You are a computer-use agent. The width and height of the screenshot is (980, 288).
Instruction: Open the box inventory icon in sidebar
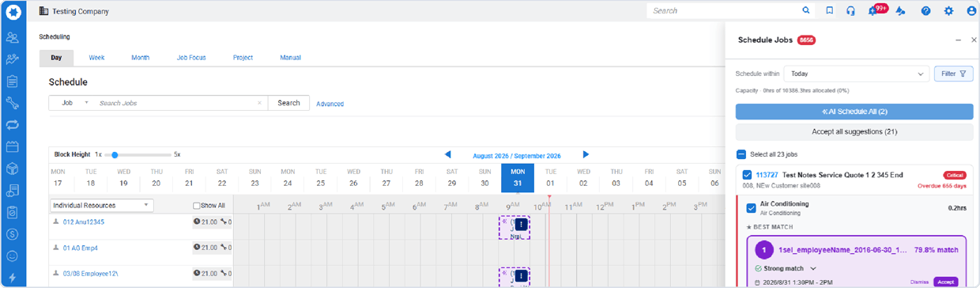[13, 169]
